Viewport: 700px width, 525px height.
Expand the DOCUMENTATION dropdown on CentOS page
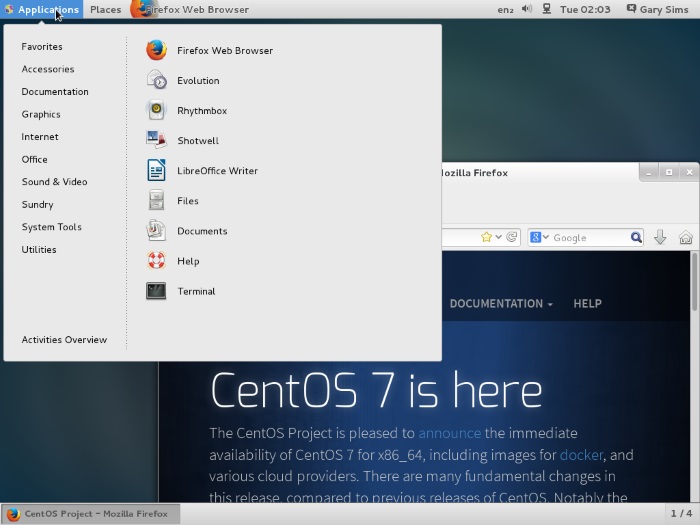(501, 304)
